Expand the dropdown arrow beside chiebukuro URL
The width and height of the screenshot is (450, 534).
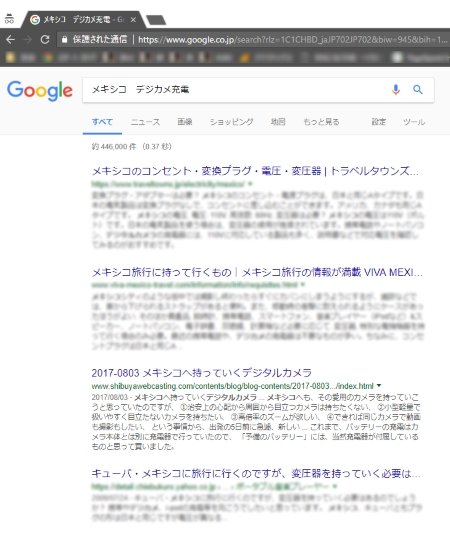[335, 486]
